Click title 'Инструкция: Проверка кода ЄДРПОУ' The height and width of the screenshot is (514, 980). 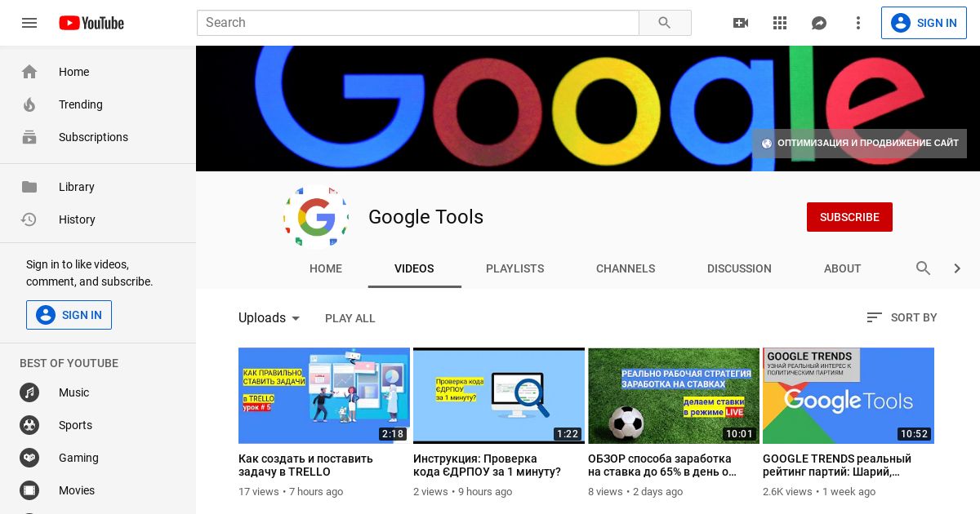[x=487, y=465]
